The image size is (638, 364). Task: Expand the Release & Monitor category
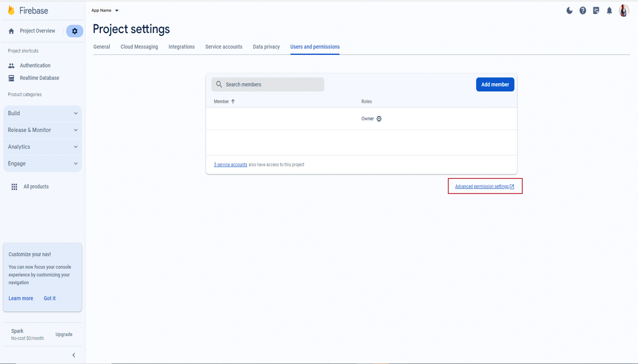pos(43,130)
